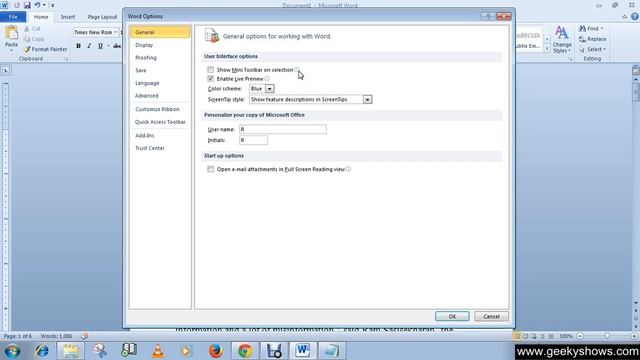Image resolution: width=640 pixels, height=360 pixels.
Task: Toggle Underline formatting button
Action: (x=100, y=46)
